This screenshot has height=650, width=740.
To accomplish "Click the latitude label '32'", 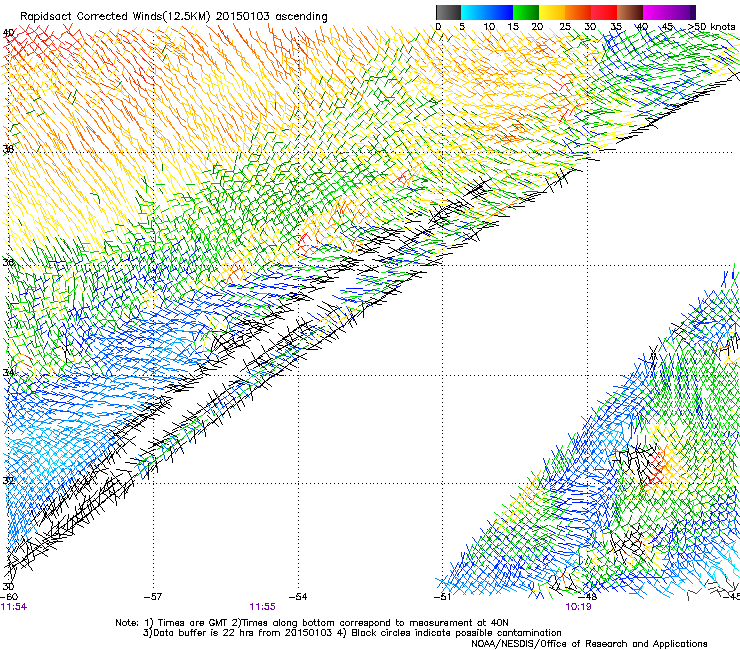I will point(8,481).
